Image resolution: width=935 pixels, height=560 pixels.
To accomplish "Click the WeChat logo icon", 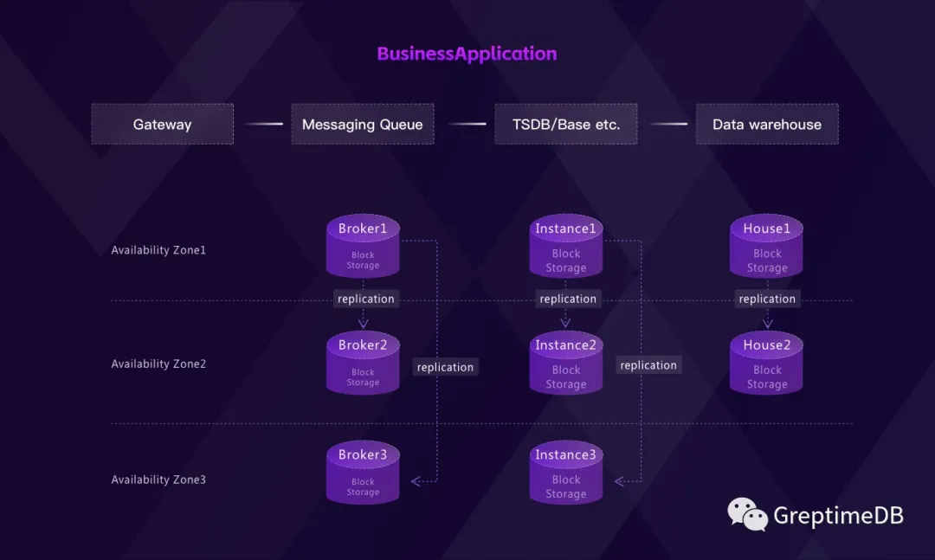I will (747, 514).
